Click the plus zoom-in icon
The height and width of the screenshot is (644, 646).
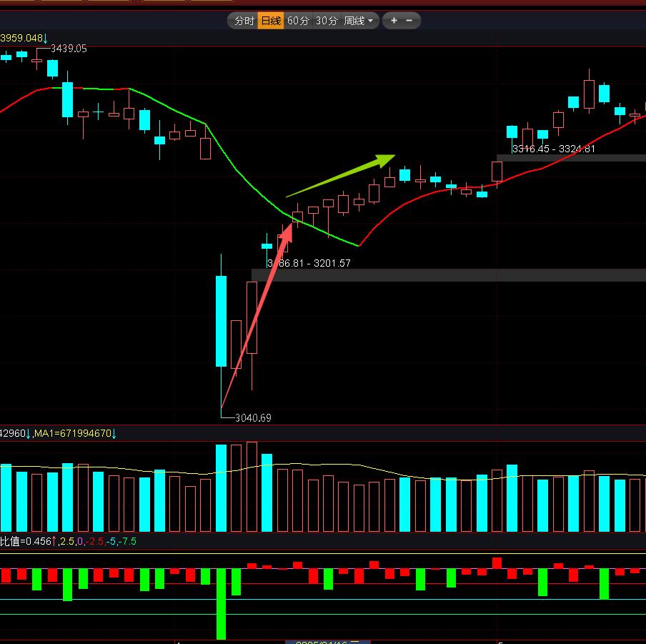click(394, 21)
